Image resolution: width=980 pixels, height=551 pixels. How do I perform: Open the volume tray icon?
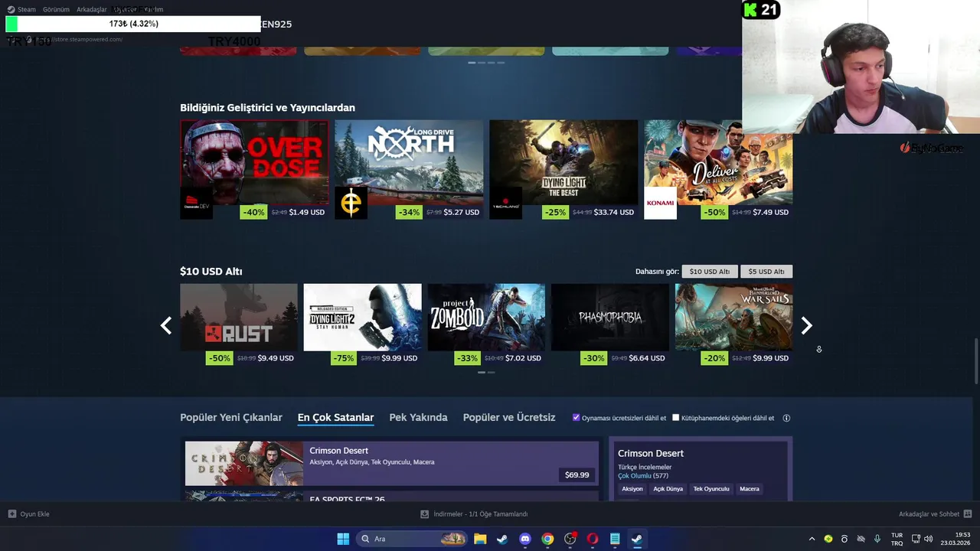point(928,539)
